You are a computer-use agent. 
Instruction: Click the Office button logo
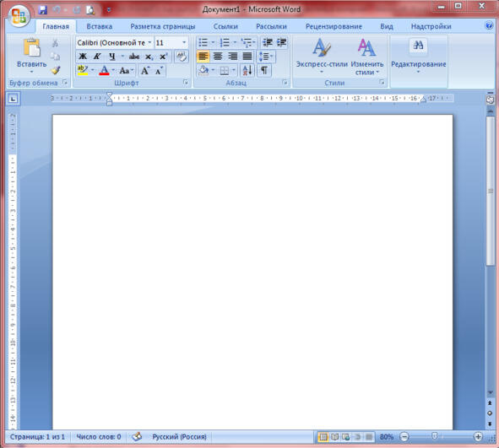(19, 15)
